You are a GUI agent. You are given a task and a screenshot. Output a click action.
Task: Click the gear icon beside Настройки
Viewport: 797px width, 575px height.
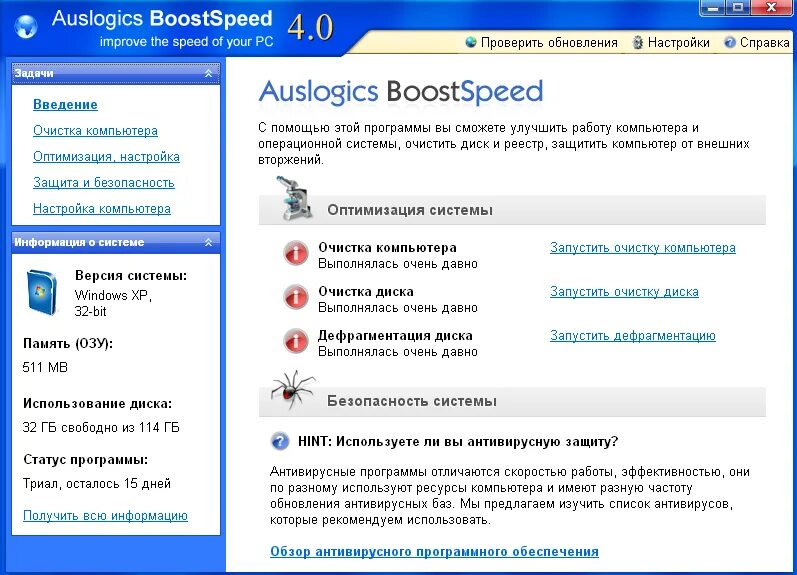coord(637,43)
